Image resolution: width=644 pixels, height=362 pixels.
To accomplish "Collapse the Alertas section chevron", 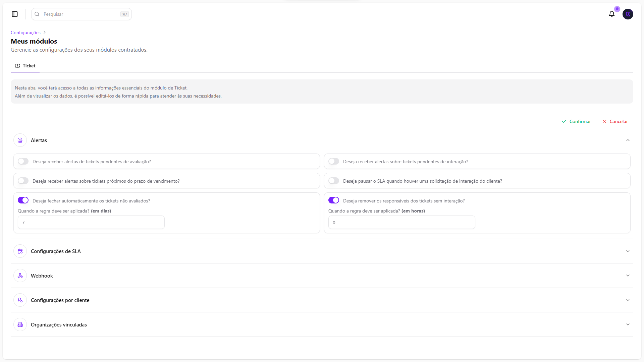I will point(628,140).
